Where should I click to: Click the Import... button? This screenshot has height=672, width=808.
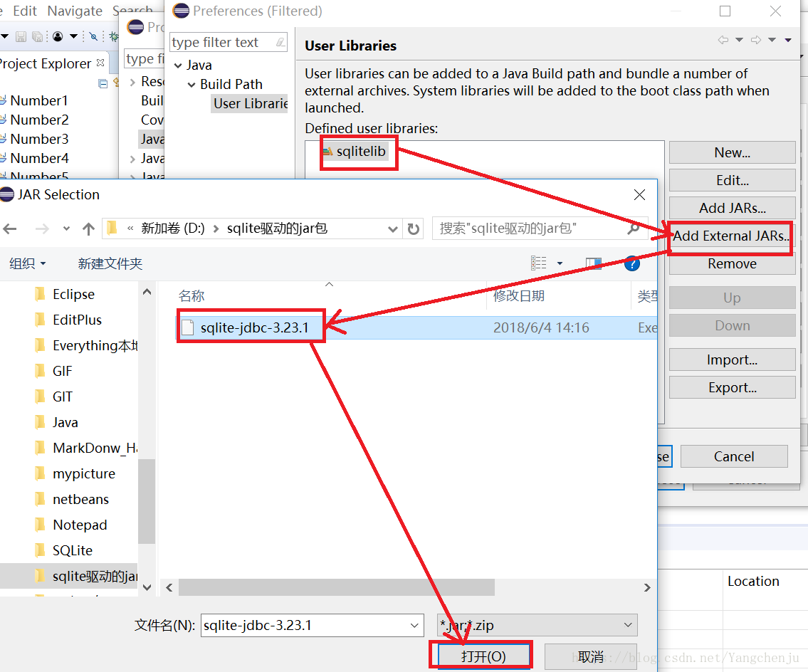pyautogui.click(x=733, y=359)
